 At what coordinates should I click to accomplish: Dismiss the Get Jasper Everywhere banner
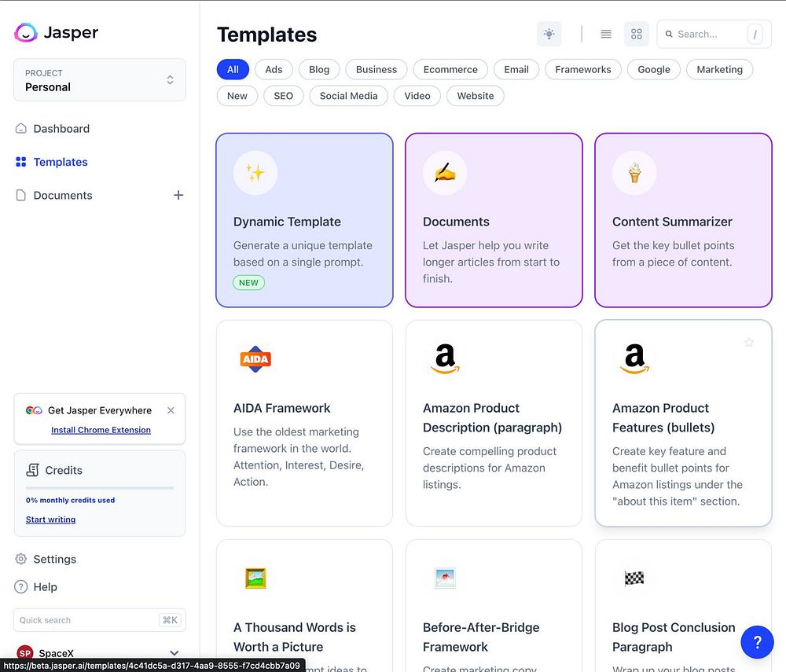pos(171,410)
